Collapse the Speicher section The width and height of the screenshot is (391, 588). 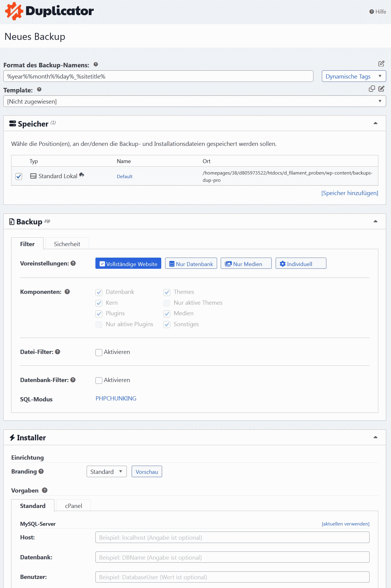coord(375,123)
